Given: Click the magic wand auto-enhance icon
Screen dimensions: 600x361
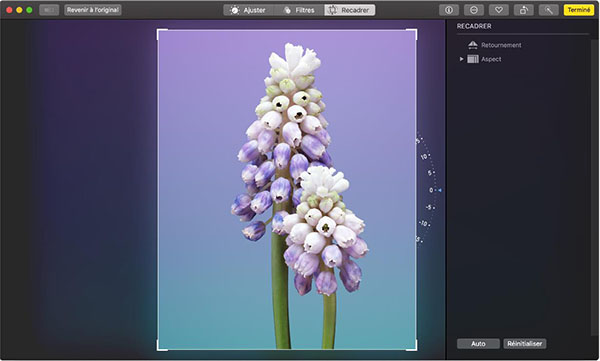Looking at the screenshot, I should click(x=548, y=10).
